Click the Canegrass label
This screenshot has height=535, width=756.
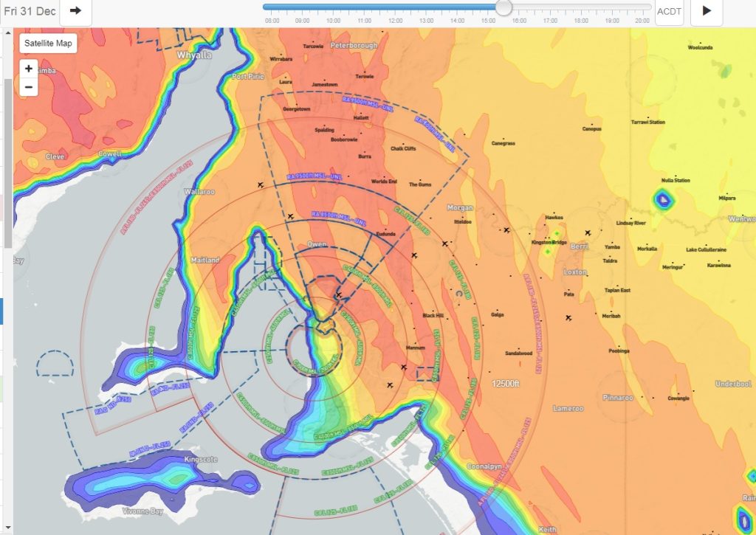[x=504, y=143]
